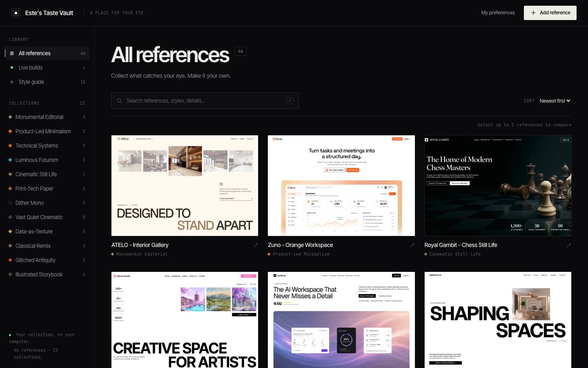This screenshot has height=368, width=588.
Task: Click the 'ATELO - Interior Gallery' card title
Action: (x=140, y=245)
